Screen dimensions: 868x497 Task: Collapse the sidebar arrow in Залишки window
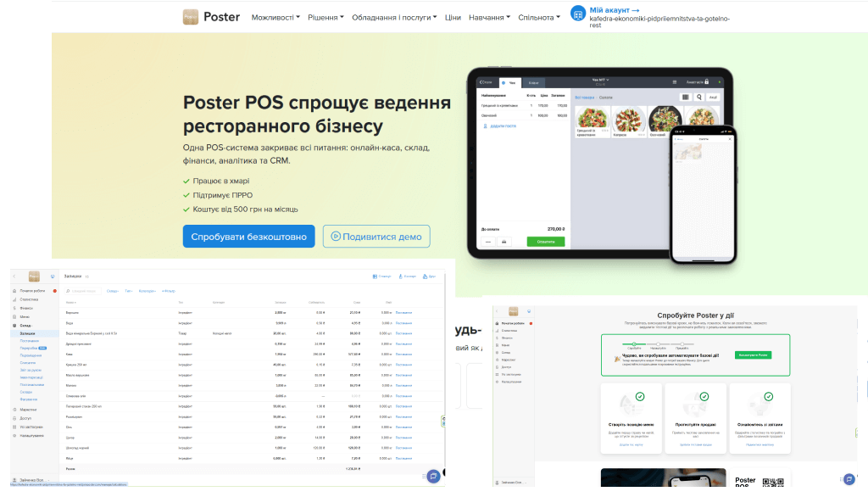coord(14,276)
